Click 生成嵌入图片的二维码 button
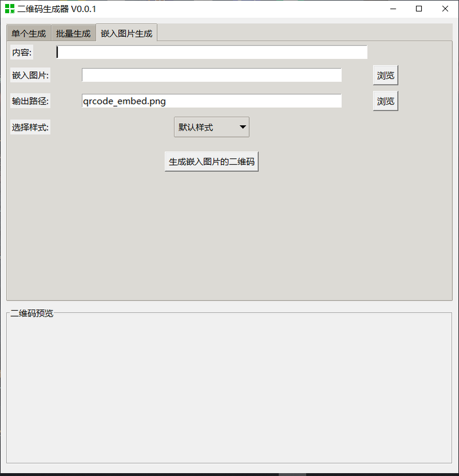 coord(212,162)
